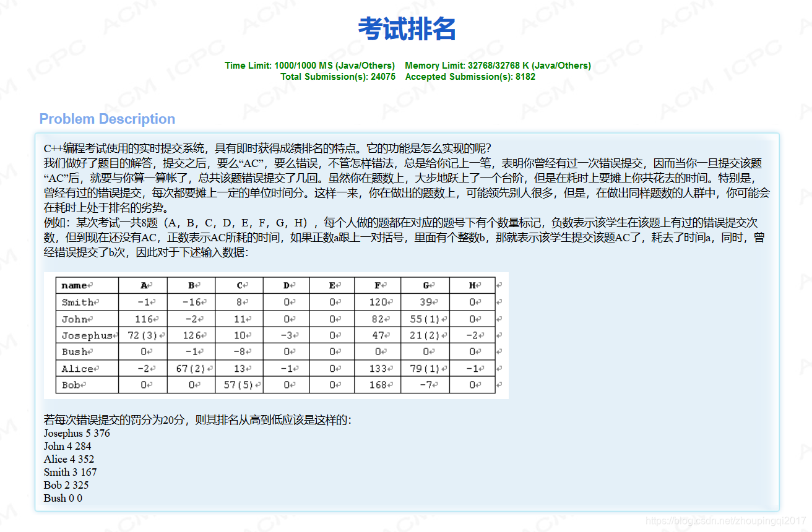This screenshot has width=812, height=532.
Task: Click Alice's 79(1) value in column G
Action: (x=425, y=368)
